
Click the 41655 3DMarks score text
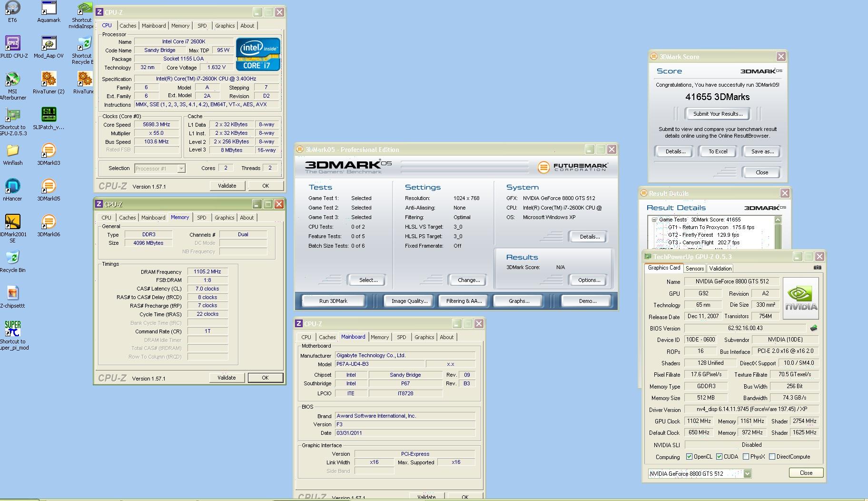pyautogui.click(x=717, y=97)
